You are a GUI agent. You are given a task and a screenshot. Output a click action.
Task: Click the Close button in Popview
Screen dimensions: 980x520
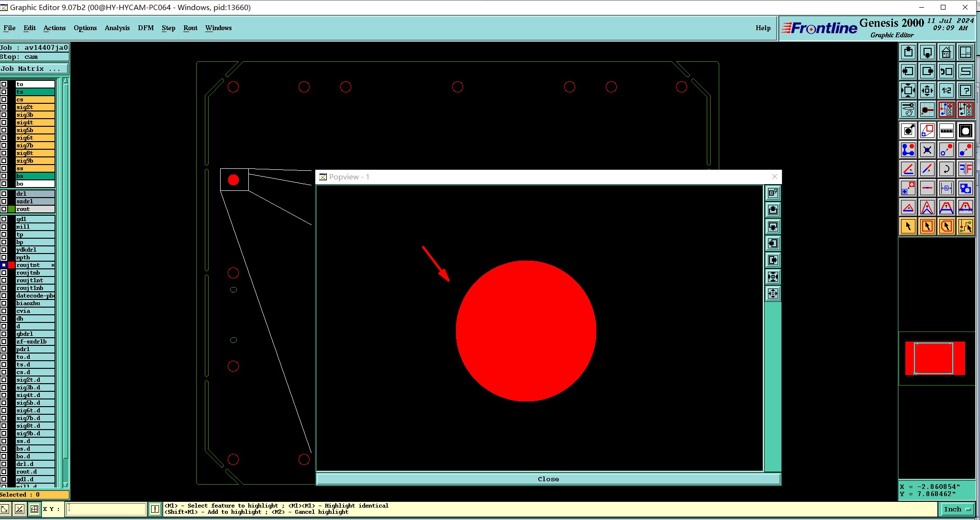click(x=548, y=479)
